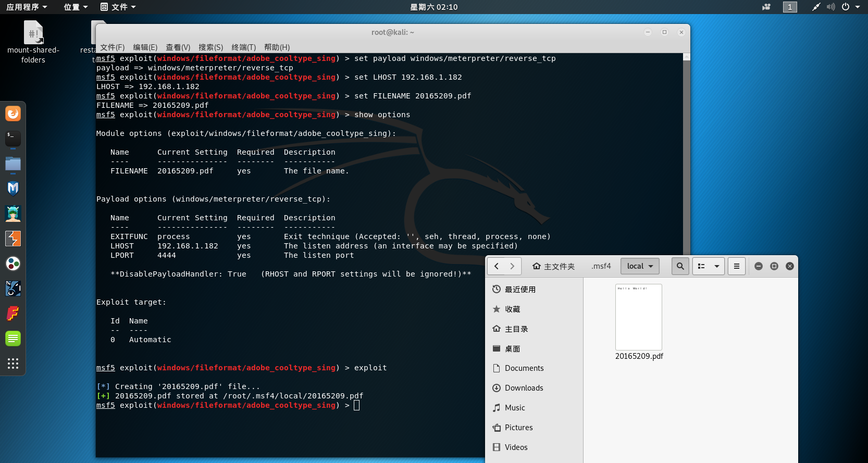Viewport: 868px width, 463px height.
Task: Minimize the terminal window
Action: 648,32
